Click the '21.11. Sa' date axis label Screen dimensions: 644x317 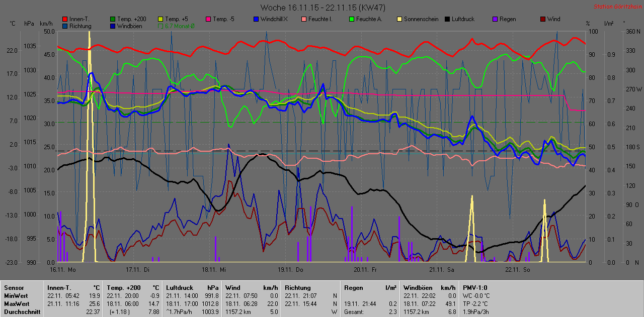pos(442,269)
